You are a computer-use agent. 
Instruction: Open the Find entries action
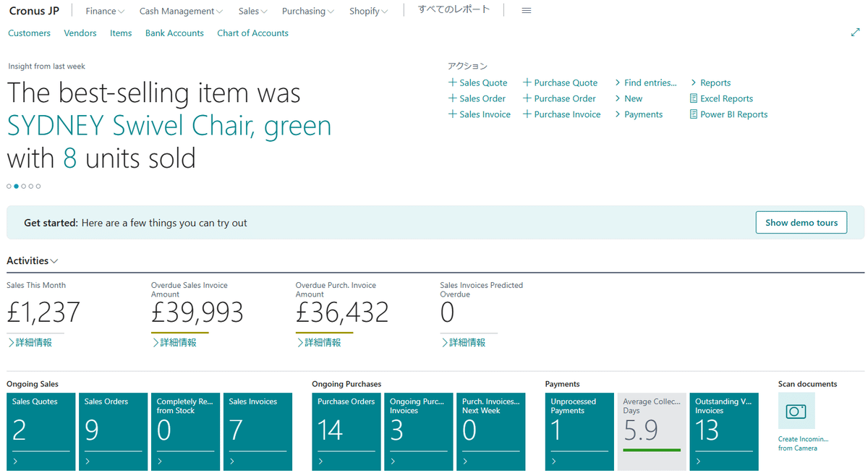pos(646,82)
